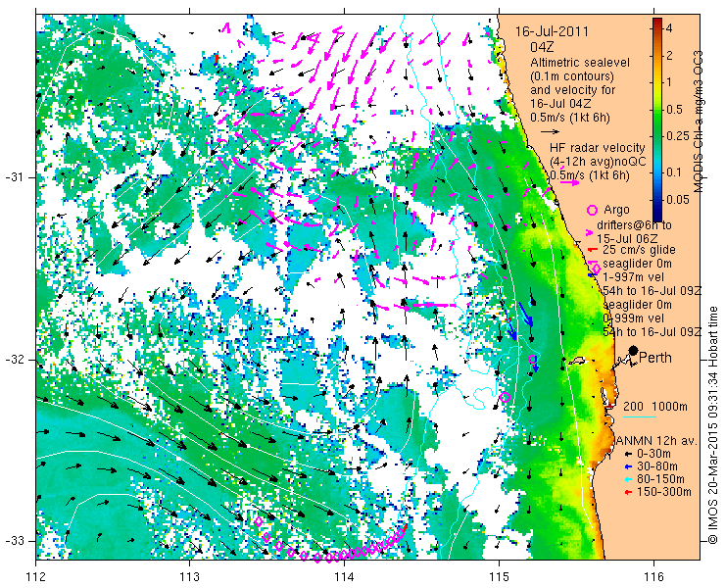Click the 25 cm/s glide label
This screenshot has width=725, height=588.
(x=639, y=250)
